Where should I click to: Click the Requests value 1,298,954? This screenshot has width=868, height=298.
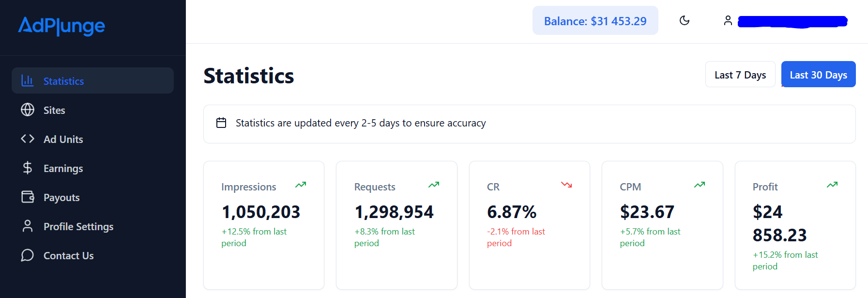[394, 212]
